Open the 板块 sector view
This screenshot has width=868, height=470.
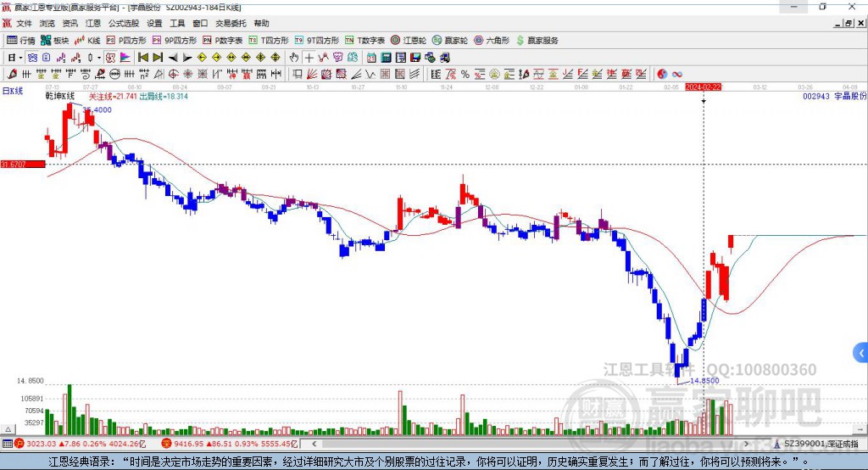[55, 41]
